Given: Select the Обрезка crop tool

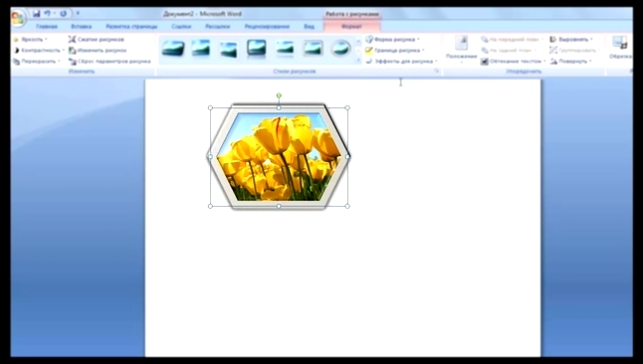Looking at the screenshot, I should click(x=620, y=48).
